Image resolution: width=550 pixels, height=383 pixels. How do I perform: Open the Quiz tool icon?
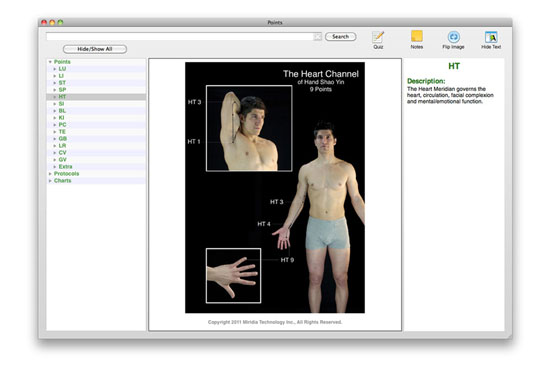pyautogui.click(x=378, y=37)
